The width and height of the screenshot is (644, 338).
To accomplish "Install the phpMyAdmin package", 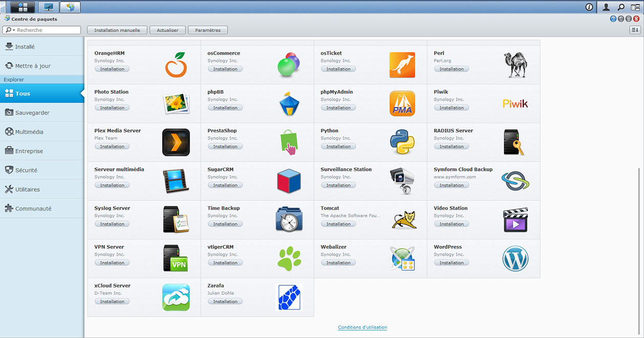I will tap(339, 108).
